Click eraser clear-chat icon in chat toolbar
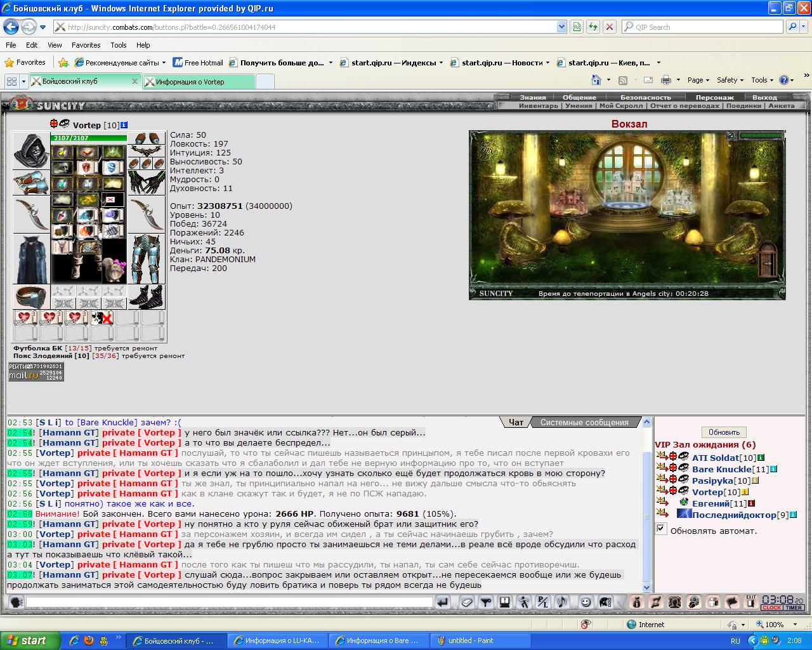Viewport: 812px width, 650px height. point(467,602)
